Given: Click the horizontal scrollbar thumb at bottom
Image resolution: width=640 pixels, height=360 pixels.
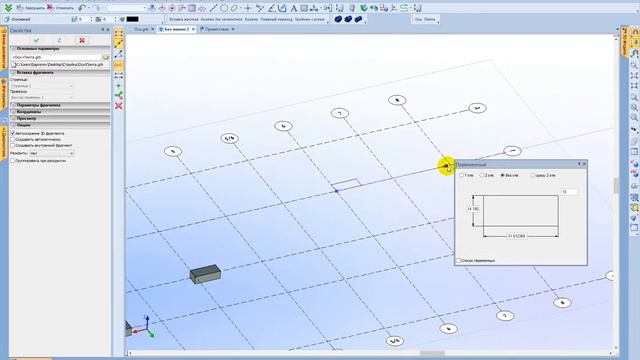Looking at the screenshot, I should coord(432,353).
